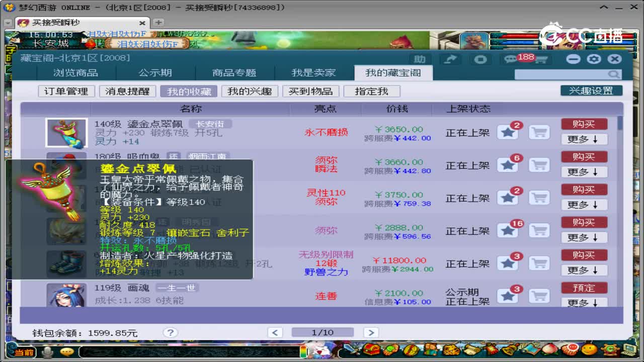Click the 名称 column header
Image resolution: width=644 pixels, height=362 pixels.
pyautogui.click(x=191, y=109)
